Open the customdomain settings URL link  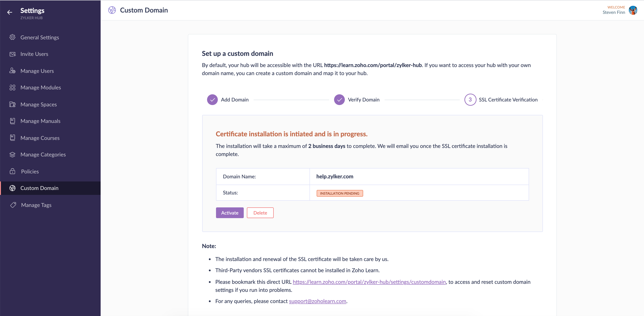pos(369,282)
